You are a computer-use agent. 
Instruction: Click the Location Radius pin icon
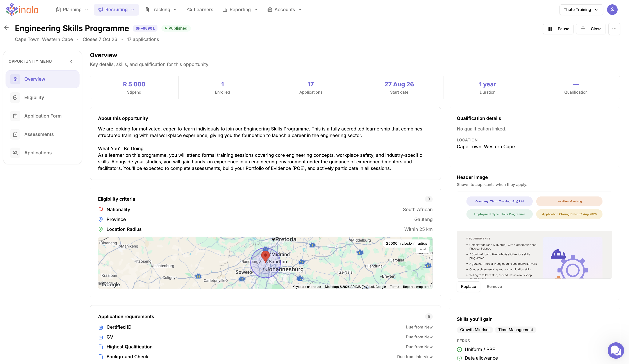point(101,229)
